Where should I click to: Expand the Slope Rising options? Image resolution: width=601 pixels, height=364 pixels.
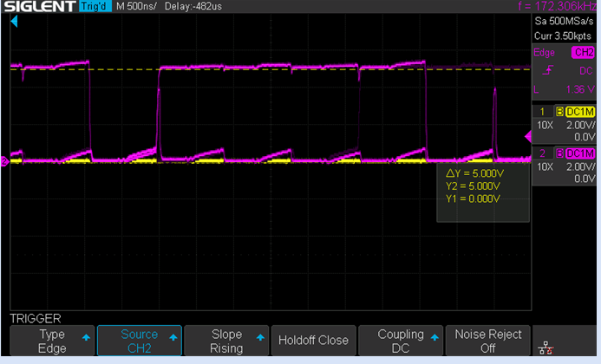225,341
